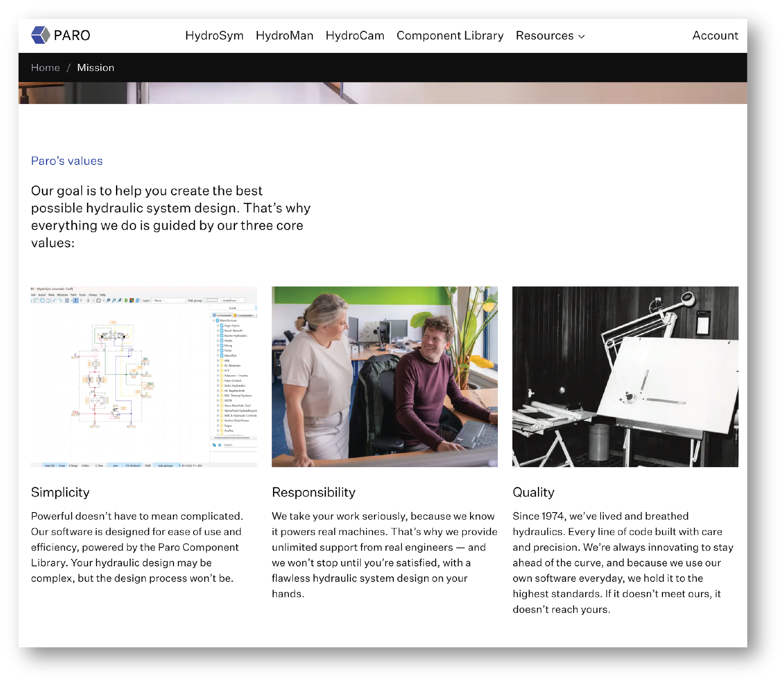Click the drafting table black-and-white photo

coord(625,377)
